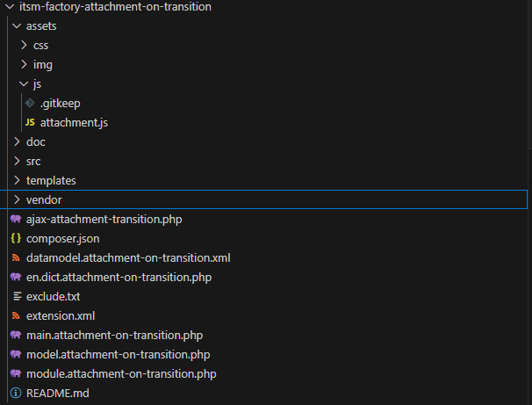Click the text lines icon of exclude.txt

click(17, 296)
